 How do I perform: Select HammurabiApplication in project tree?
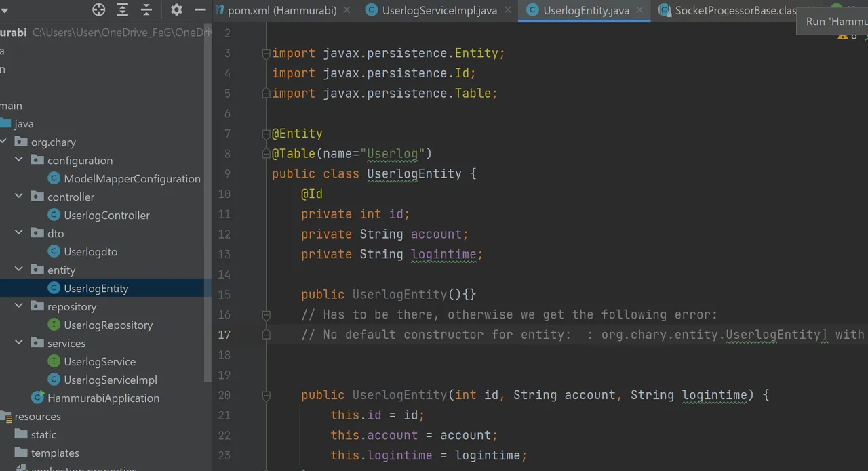pyautogui.click(x=103, y=398)
